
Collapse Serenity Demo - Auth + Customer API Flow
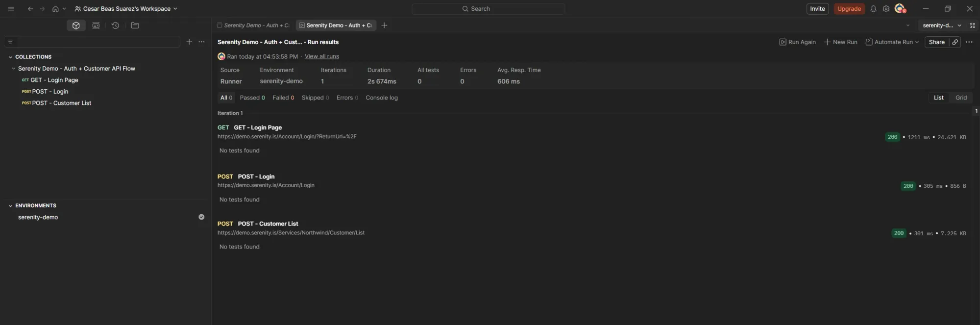(14, 69)
